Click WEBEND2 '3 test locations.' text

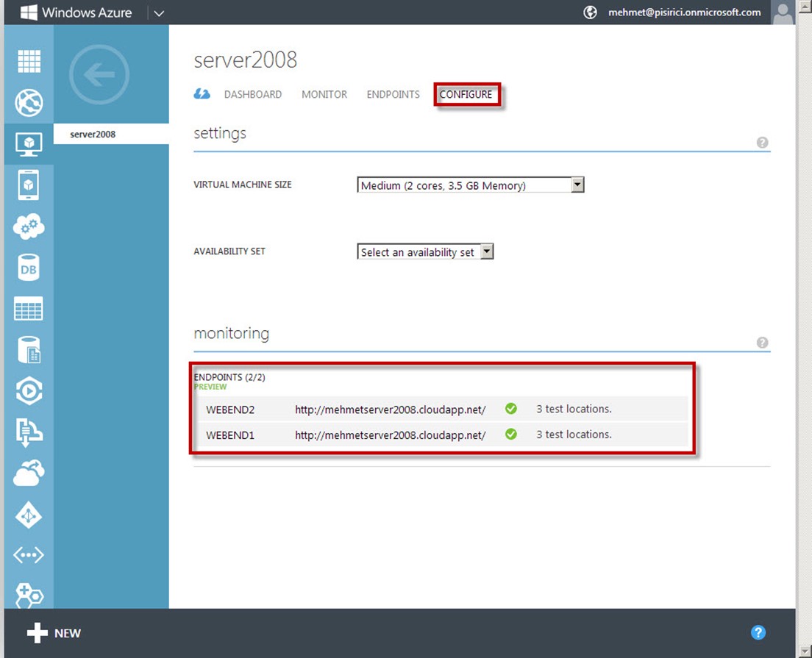pyautogui.click(x=574, y=409)
